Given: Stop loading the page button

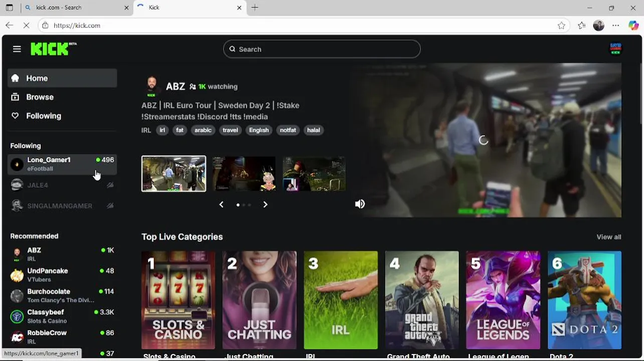Looking at the screenshot, I should (28, 26).
